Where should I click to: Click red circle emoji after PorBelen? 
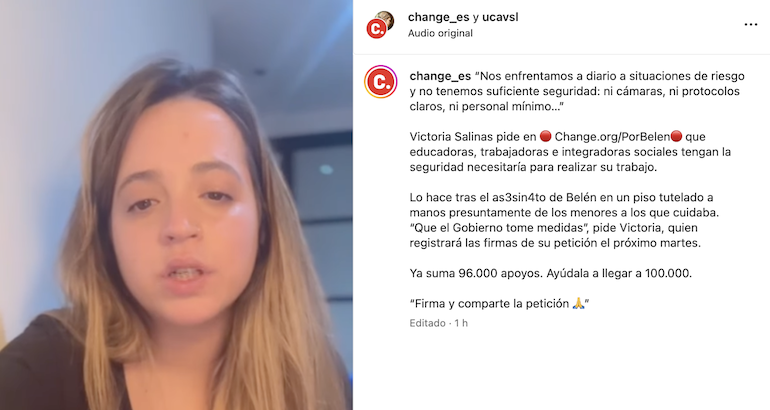[x=676, y=137]
